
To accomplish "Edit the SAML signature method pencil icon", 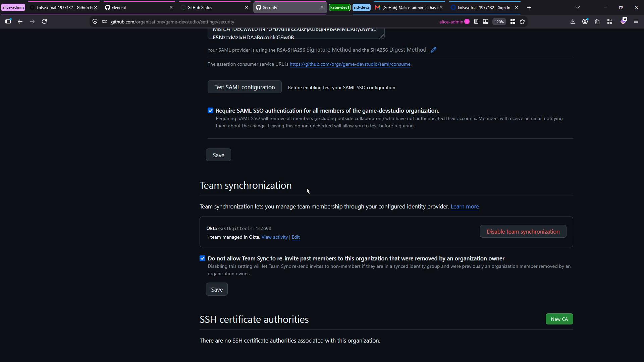I will coord(434,50).
